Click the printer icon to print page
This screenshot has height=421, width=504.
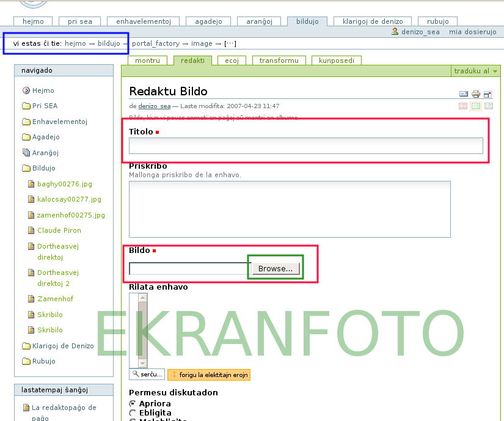(x=475, y=94)
